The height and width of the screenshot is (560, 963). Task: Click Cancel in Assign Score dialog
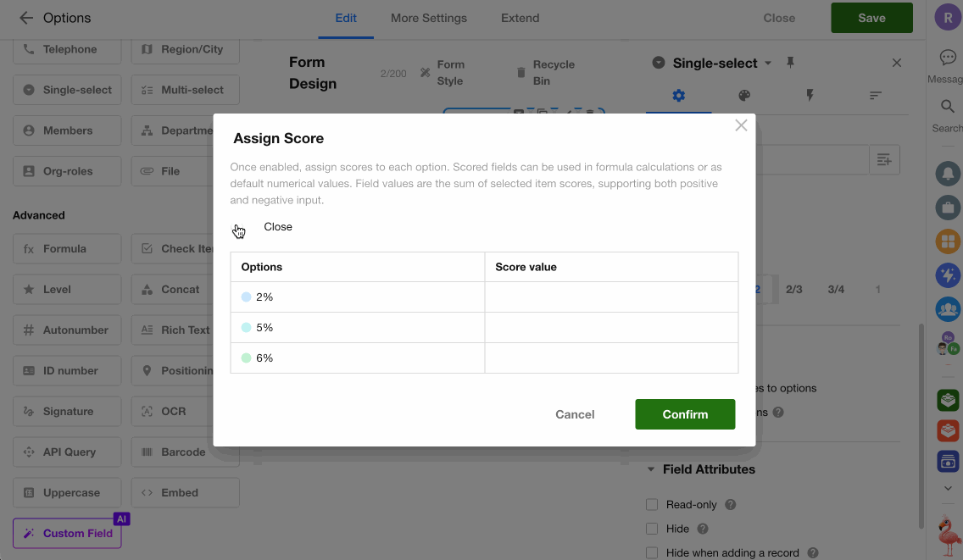pos(575,414)
